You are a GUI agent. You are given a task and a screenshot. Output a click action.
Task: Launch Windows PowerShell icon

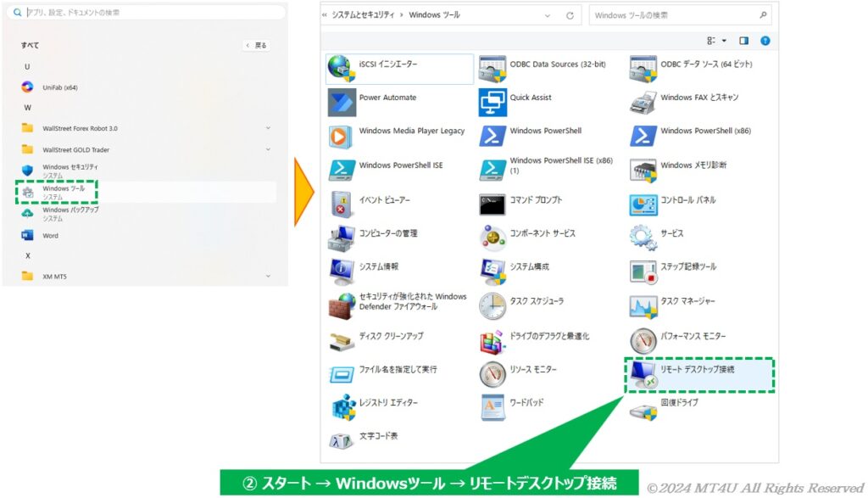coord(492,136)
